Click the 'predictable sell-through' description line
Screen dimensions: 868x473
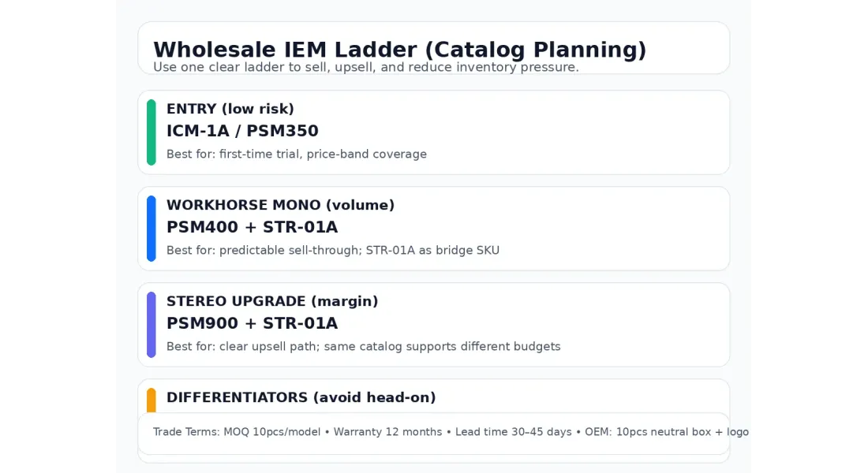(x=332, y=251)
